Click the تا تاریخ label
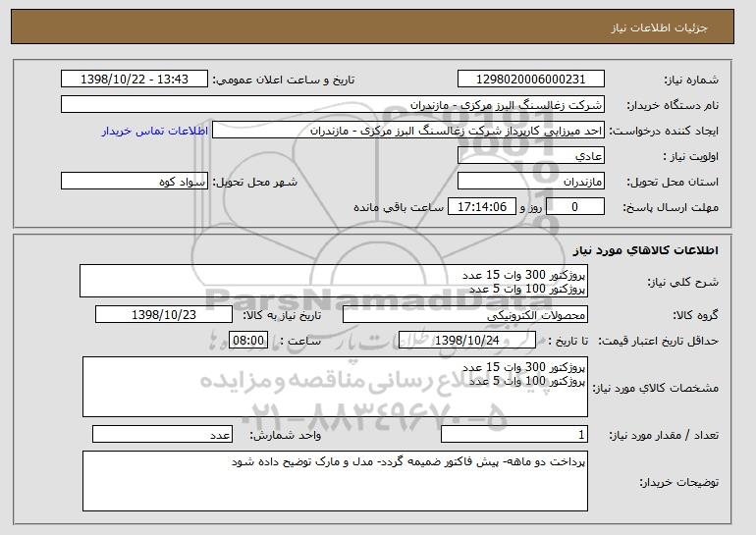The height and width of the screenshot is (535, 756). pos(567,341)
